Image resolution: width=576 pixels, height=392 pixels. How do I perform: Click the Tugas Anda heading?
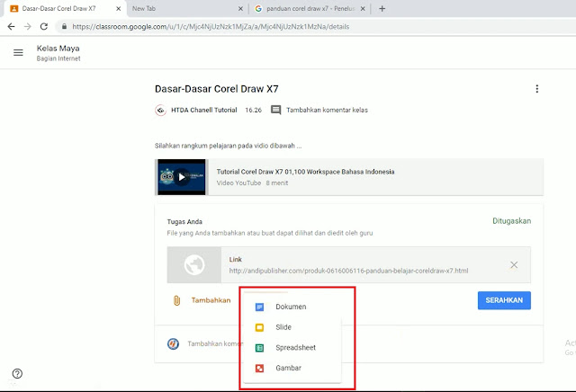[184, 222]
